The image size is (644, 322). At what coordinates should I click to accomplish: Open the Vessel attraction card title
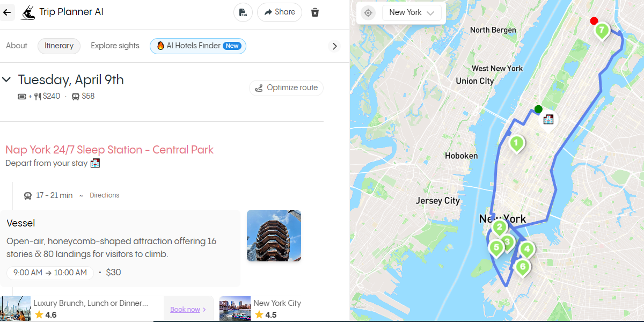21,223
